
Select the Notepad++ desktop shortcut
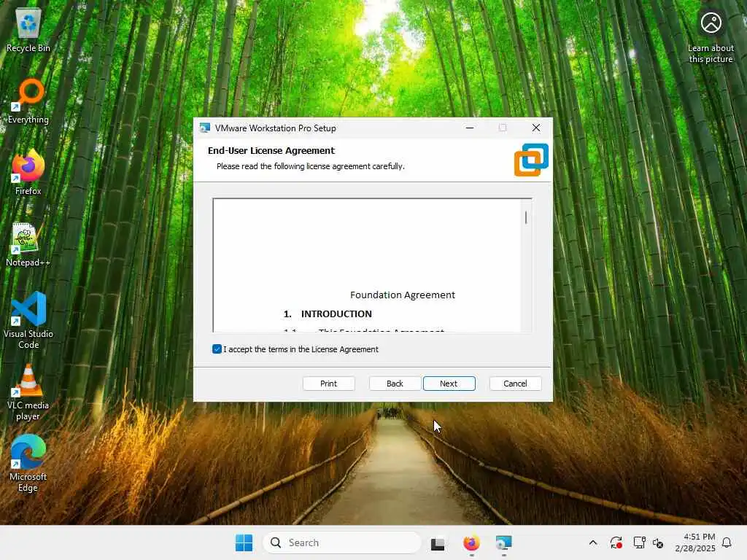coord(28,244)
